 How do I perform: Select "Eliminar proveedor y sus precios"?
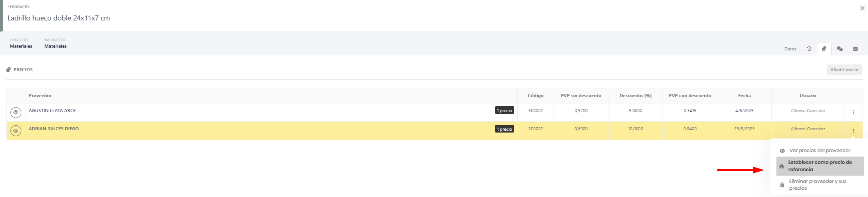coord(817,185)
